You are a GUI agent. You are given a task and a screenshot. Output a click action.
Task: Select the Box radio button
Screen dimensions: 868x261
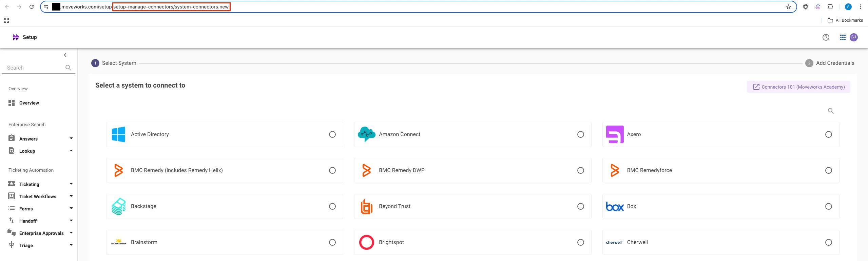point(829,206)
